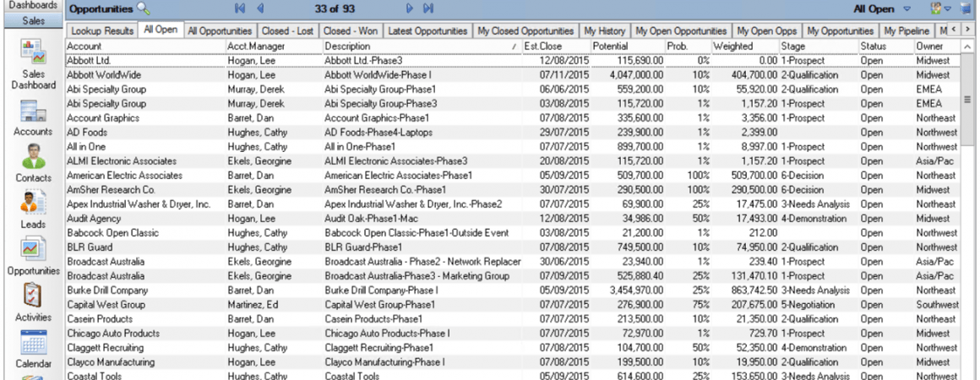Sort by Prob. column header
This screenshot has width=980, height=380.
click(x=689, y=46)
